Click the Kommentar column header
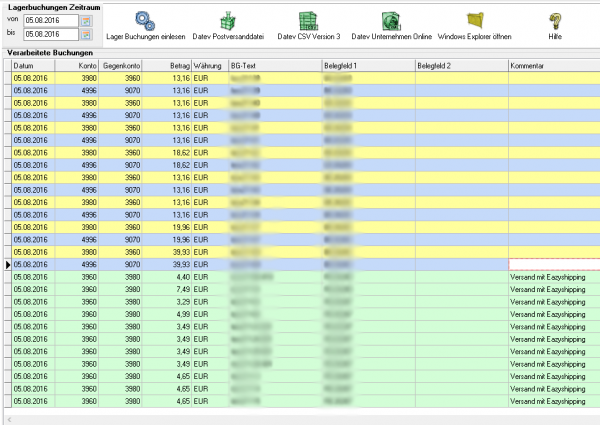Viewport: 600px width, 425px height. click(x=553, y=64)
